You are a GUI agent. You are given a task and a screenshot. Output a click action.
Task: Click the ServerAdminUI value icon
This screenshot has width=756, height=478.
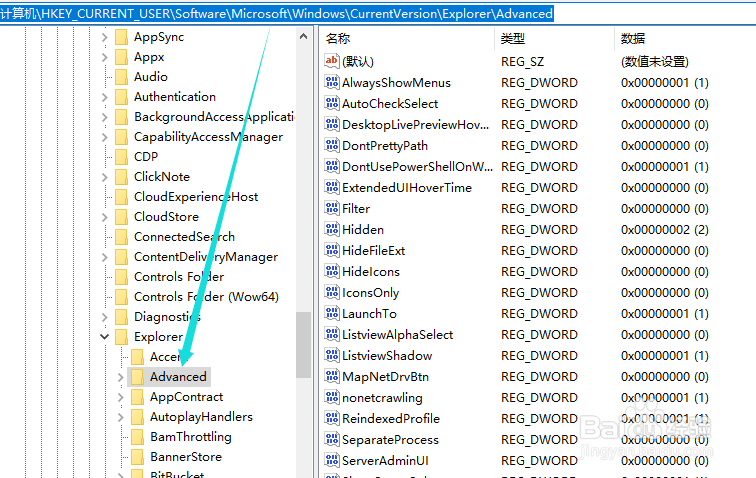(332, 460)
